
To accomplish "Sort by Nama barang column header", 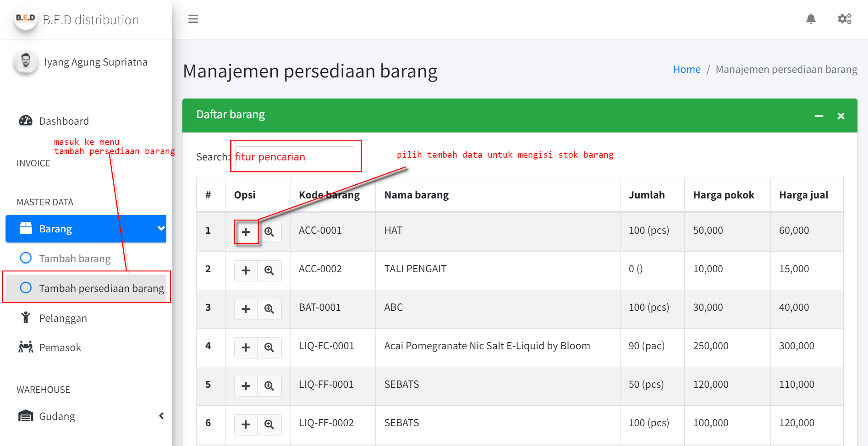I will coord(498,195).
